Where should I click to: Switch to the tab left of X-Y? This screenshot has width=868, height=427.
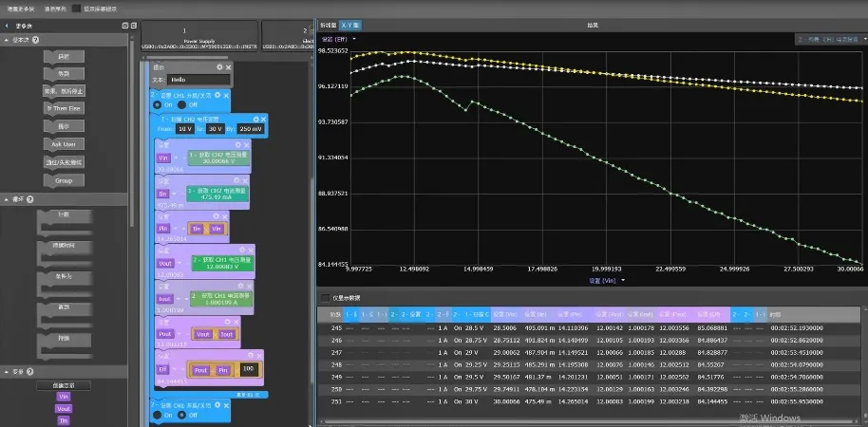[x=327, y=25]
